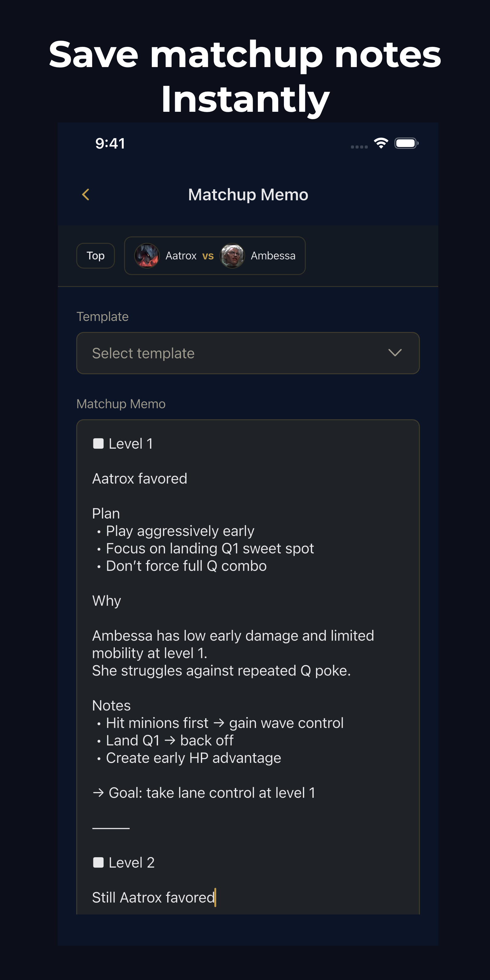Tap the Aatrox champion portrait
The height and width of the screenshot is (980, 490).
click(x=148, y=256)
